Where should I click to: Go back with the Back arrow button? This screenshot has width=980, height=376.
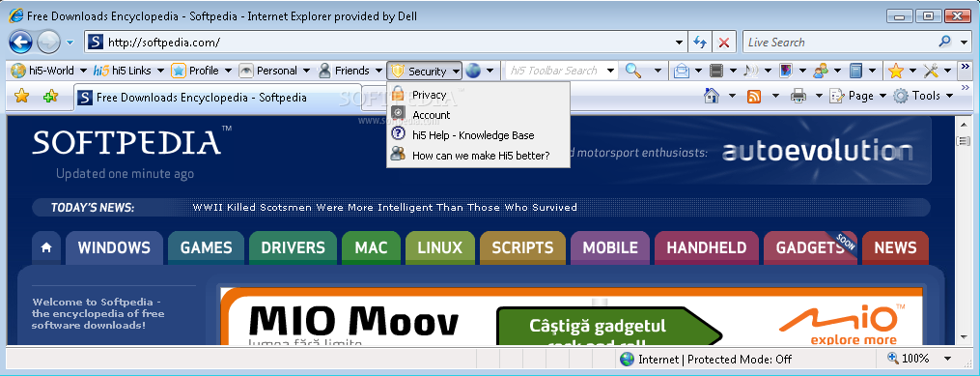pos(20,43)
